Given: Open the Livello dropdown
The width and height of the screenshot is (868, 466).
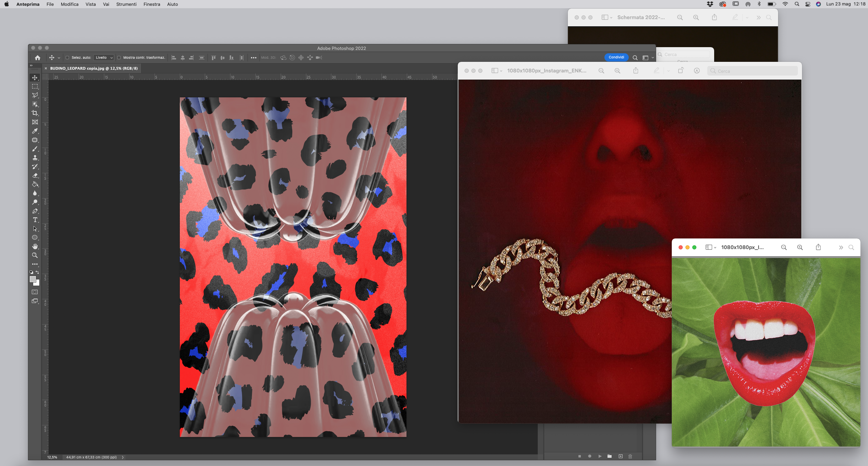Looking at the screenshot, I should (104, 58).
